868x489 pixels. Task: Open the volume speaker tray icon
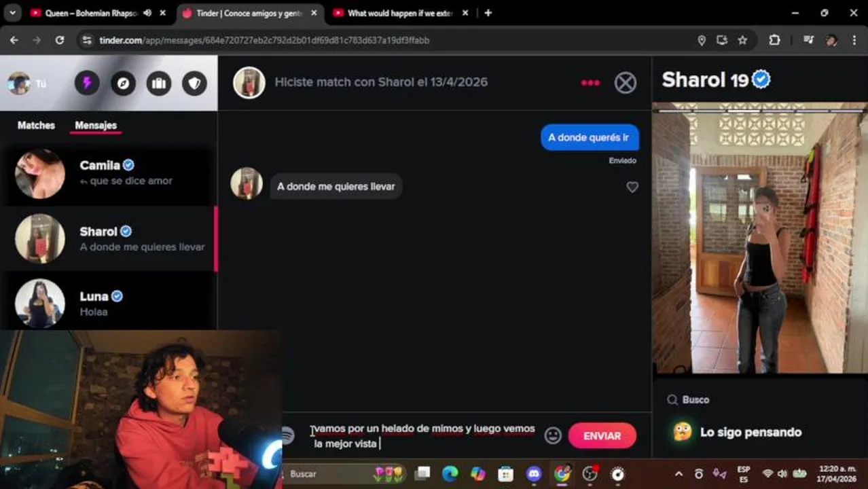coord(782,473)
